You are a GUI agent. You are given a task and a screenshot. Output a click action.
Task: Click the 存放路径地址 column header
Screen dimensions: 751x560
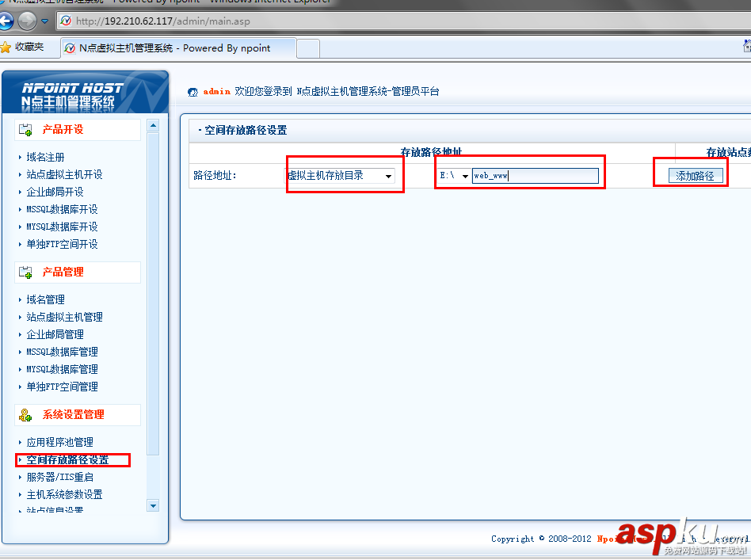coord(431,152)
